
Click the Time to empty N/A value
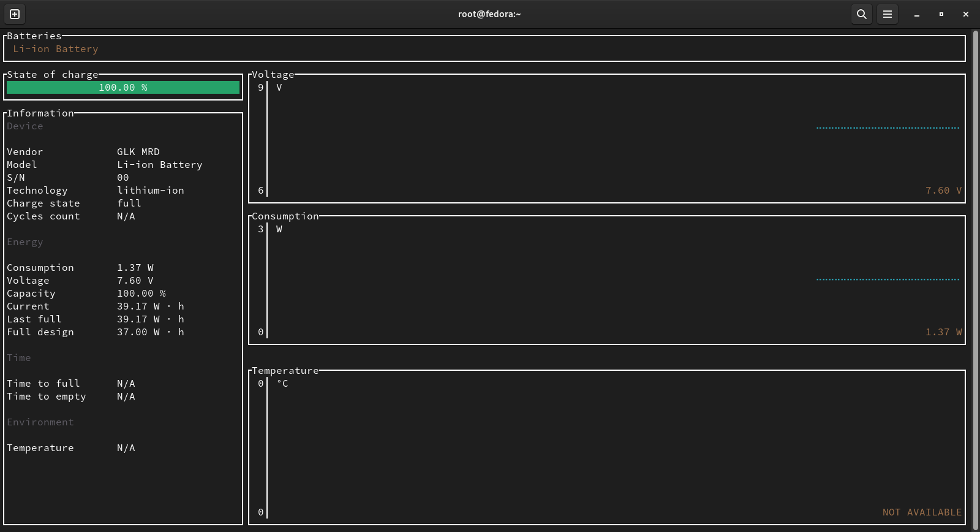tap(126, 397)
